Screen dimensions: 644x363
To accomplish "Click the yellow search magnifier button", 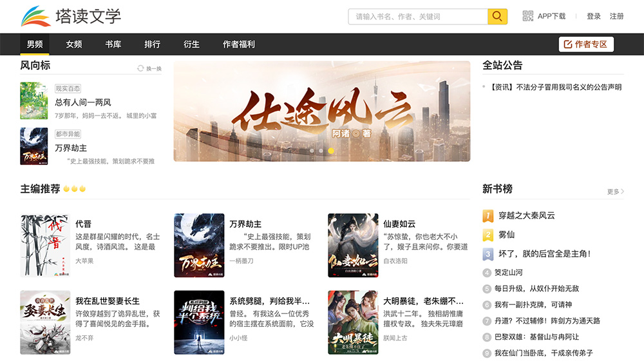I will click(x=497, y=16).
